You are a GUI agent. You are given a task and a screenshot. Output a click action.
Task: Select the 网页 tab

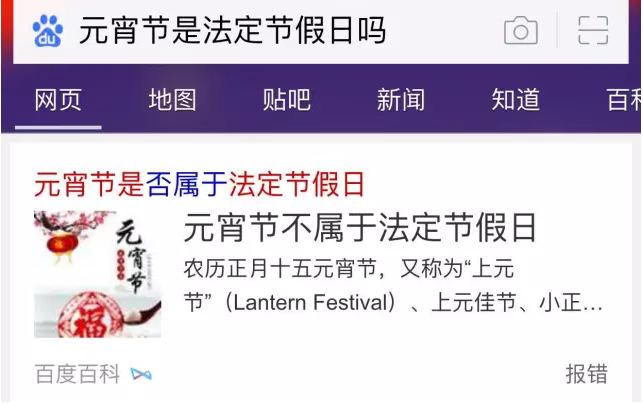(x=58, y=100)
